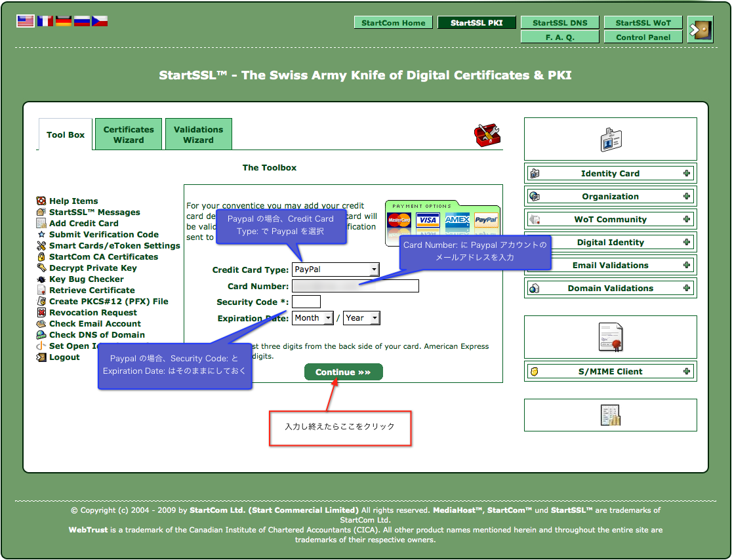Image resolution: width=732 pixels, height=560 pixels.
Task: Open the Credit Card Type dropdown
Action: tap(335, 270)
